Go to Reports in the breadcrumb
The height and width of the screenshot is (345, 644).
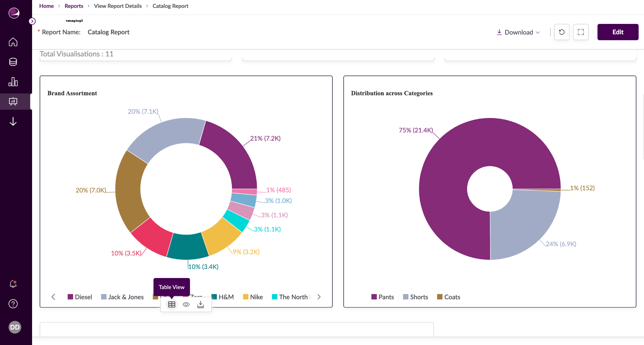[74, 6]
